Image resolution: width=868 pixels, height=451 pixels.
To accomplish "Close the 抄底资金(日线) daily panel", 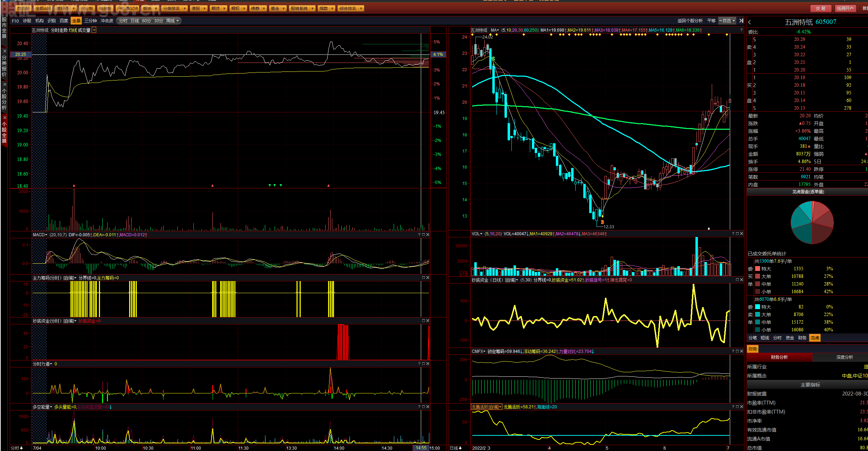I will point(742,280).
